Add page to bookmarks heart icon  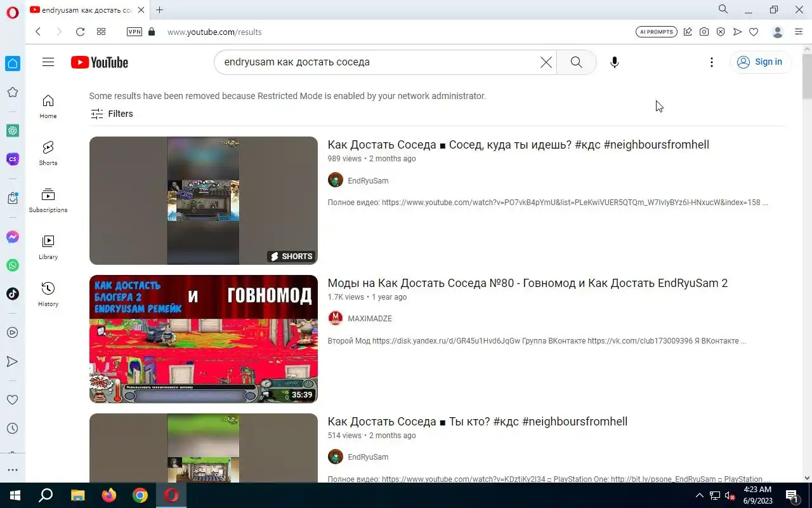754,32
